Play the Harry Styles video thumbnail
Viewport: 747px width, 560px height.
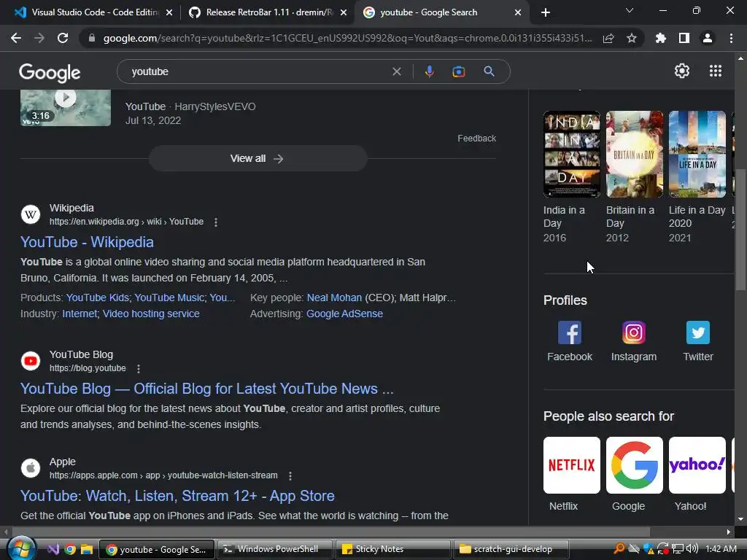[x=66, y=108]
